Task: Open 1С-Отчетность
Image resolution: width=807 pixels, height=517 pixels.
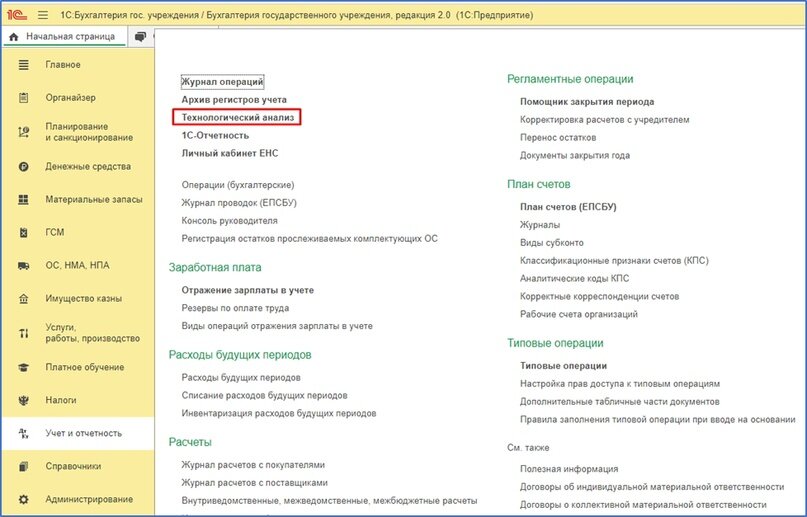Action: click(x=215, y=136)
